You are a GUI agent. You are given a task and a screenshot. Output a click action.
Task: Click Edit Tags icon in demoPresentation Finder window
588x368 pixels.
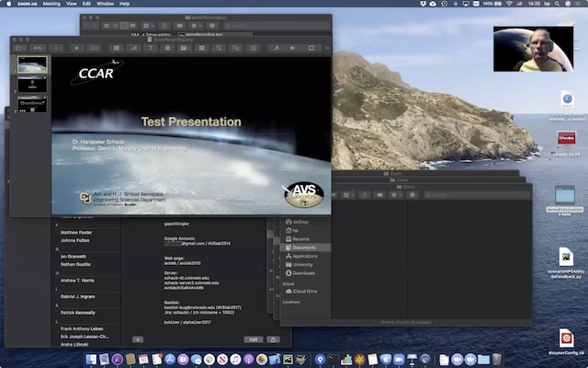[180, 26]
